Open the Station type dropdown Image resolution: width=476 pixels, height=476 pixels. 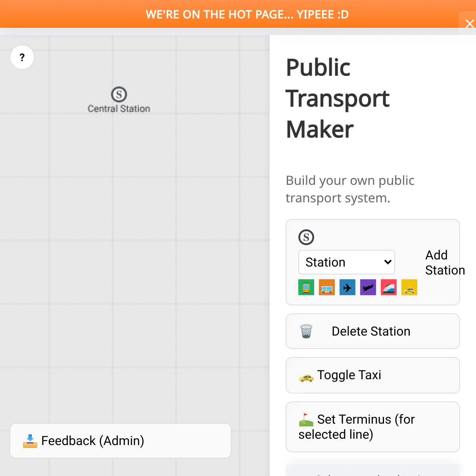(x=346, y=262)
